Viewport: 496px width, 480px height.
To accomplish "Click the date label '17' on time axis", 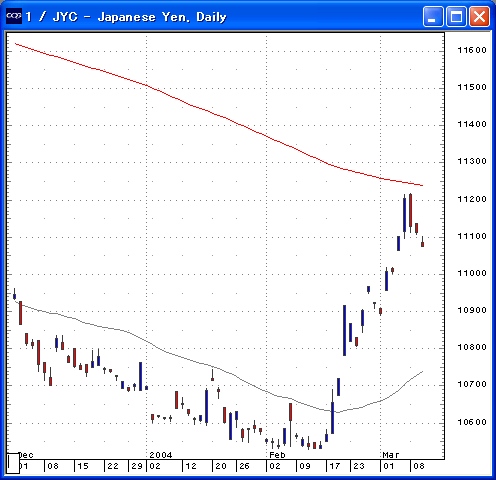I will pos(335,466).
